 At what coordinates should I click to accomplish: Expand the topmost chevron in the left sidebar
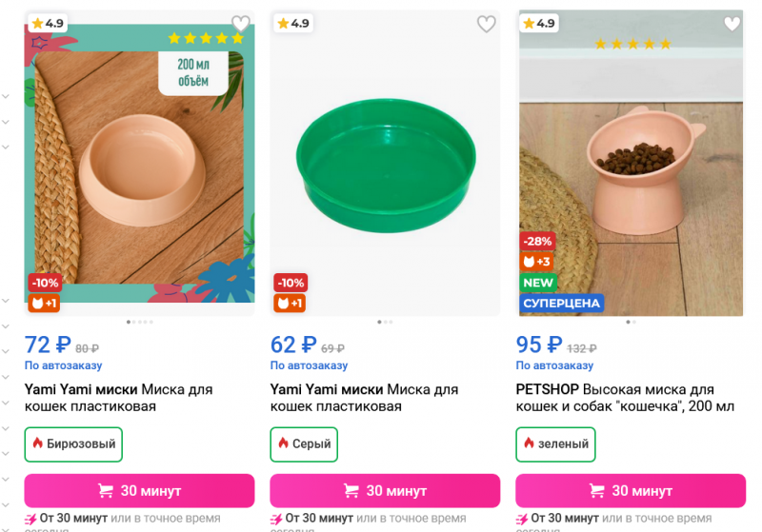tap(6, 96)
